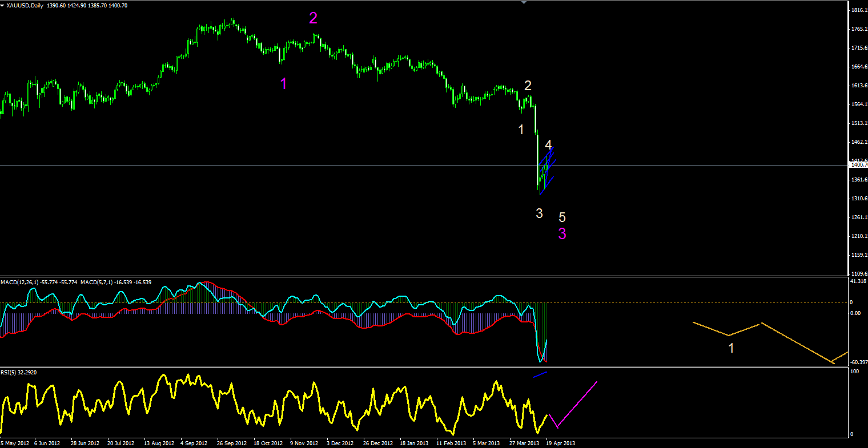Select the -60.397 MACD scale value

pyautogui.click(x=858, y=362)
